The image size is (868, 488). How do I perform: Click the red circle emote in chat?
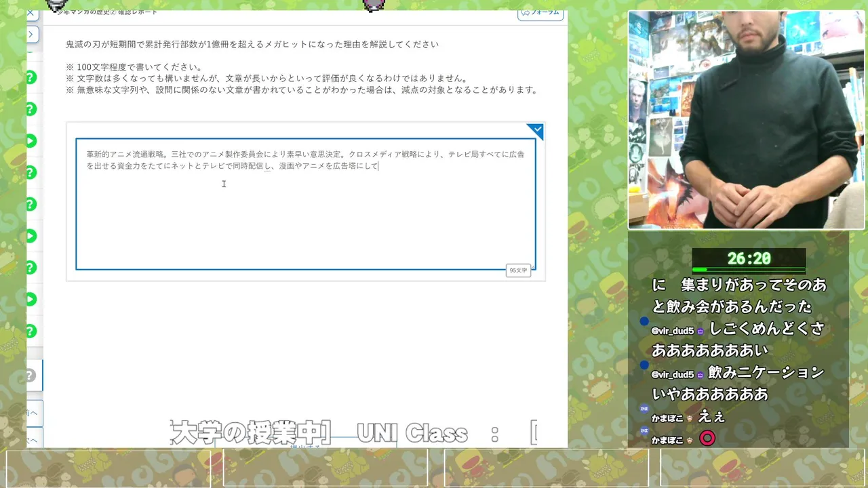point(707,439)
